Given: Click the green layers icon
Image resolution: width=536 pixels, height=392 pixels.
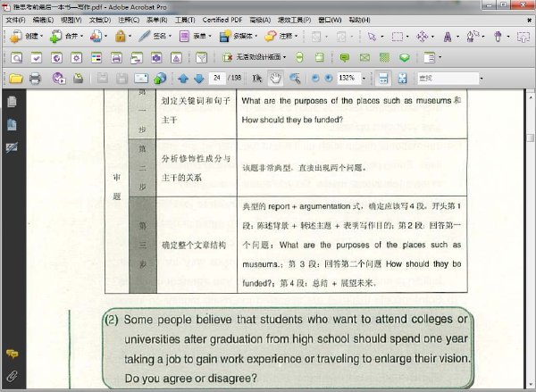Looking at the screenshot, I should coord(405,57).
